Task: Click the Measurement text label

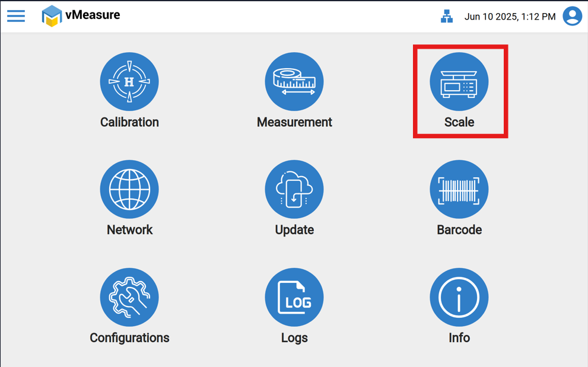Action: coord(294,122)
